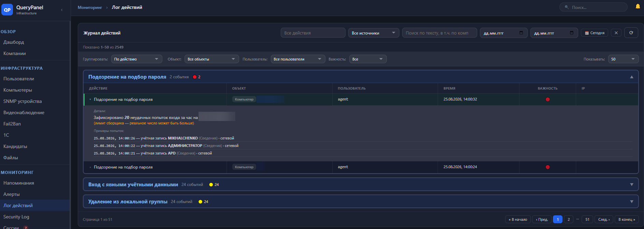644x229 pixels.
Task: Collapse the sidebar with the chevron arrow
Action: 62,10
